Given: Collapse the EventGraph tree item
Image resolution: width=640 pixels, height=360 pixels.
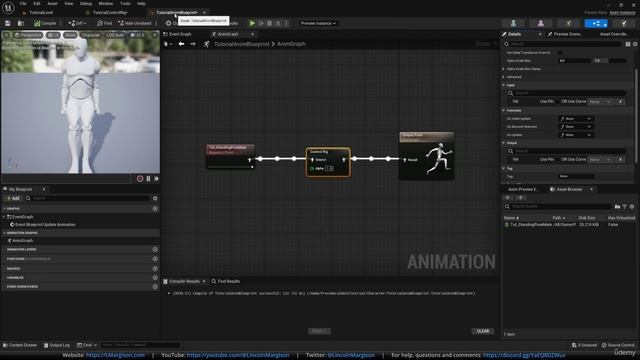Looking at the screenshot, I should click(4, 217).
